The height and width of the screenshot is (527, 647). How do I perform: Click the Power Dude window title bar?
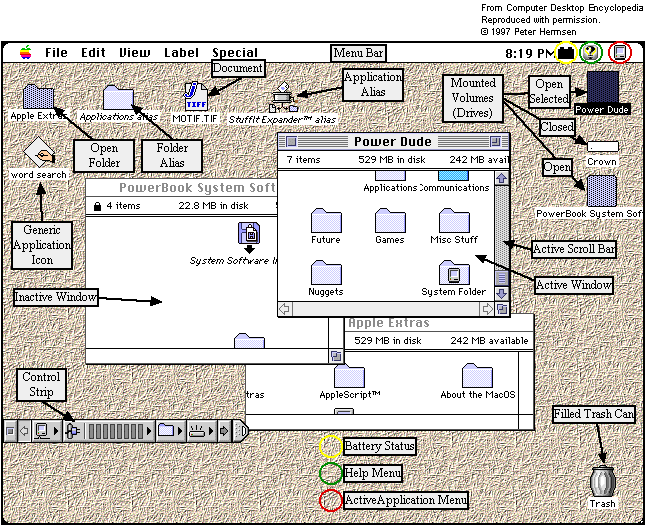click(x=394, y=142)
